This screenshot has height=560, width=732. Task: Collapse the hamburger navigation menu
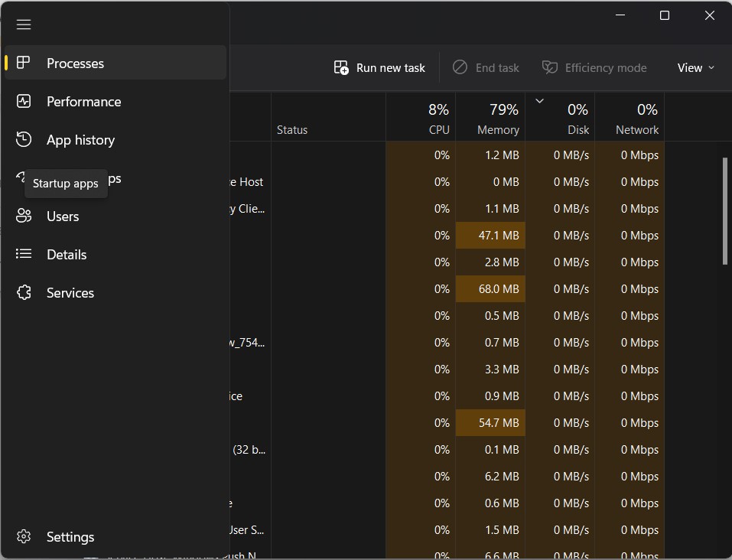point(24,24)
